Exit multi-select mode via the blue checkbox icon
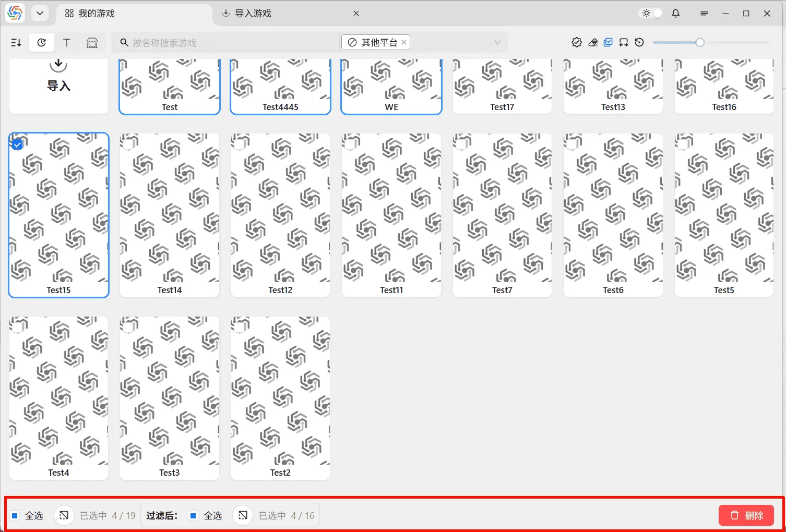This screenshot has width=786, height=532. 608,42
